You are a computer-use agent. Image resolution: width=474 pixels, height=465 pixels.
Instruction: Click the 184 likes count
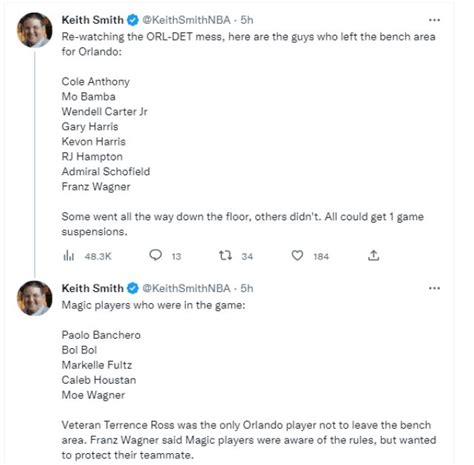[x=321, y=256]
